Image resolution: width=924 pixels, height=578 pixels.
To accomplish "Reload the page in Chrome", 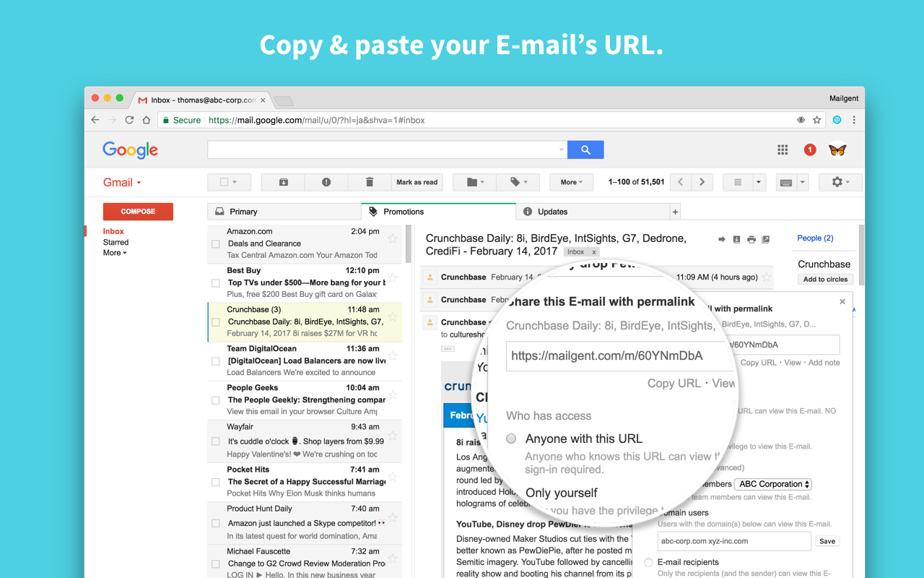I will tap(129, 120).
